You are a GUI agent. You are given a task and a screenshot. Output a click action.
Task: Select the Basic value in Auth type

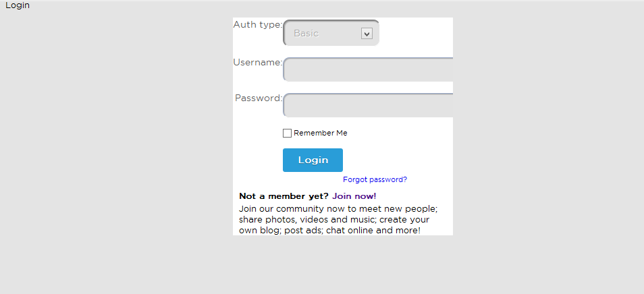coord(306,33)
